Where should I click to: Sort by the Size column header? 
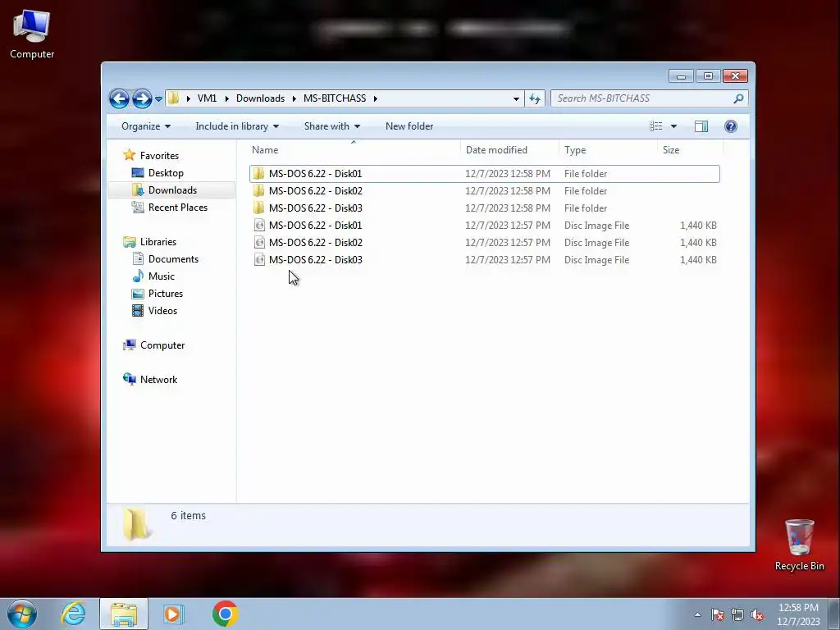[x=690, y=150]
